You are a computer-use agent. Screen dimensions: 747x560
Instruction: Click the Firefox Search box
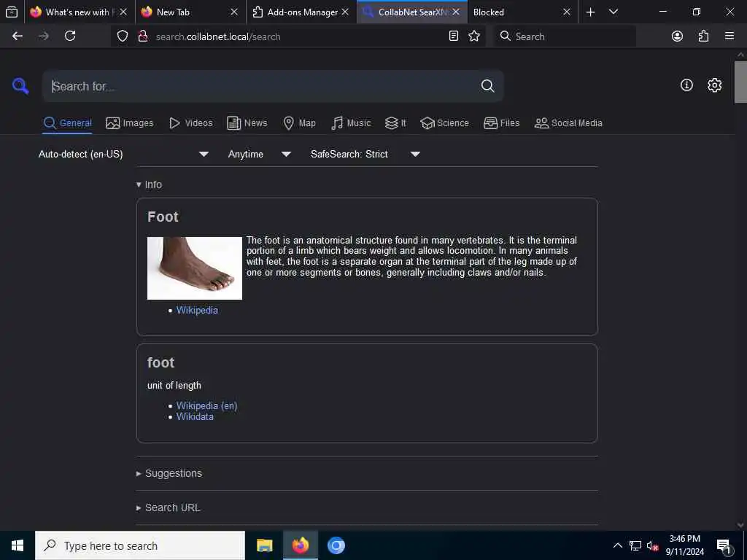pos(565,36)
